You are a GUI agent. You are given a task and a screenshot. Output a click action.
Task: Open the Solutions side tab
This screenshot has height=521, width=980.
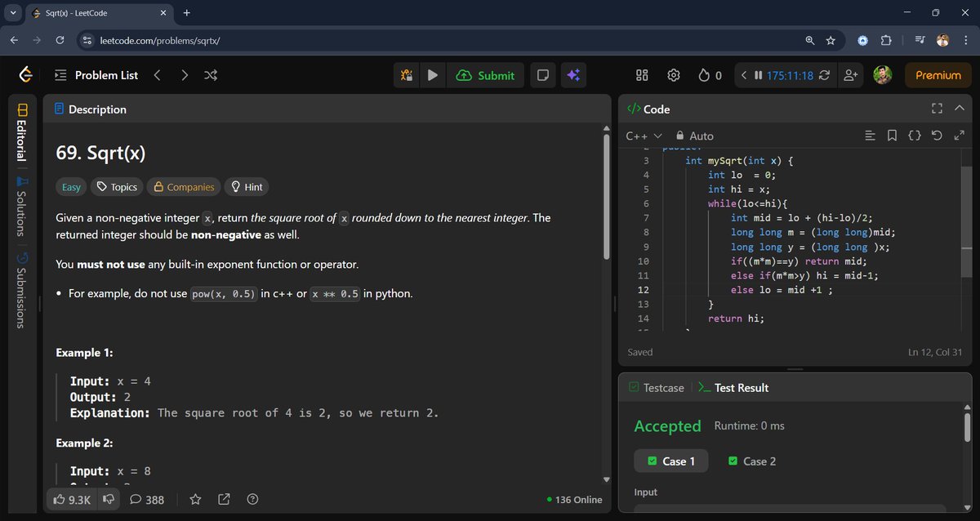[x=22, y=207]
